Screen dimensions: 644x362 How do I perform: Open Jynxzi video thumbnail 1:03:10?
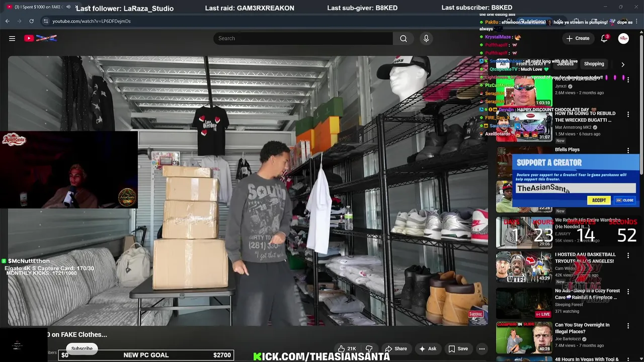(524, 91)
